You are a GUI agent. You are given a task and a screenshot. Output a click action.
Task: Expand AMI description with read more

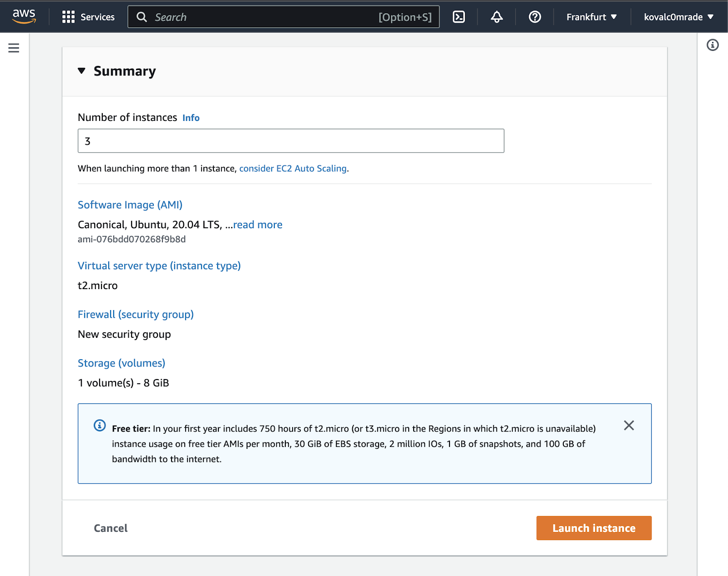pyautogui.click(x=258, y=225)
